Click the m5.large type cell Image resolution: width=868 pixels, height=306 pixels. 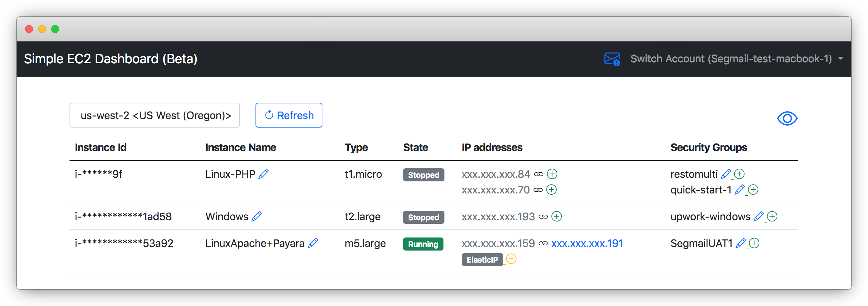[x=365, y=243]
